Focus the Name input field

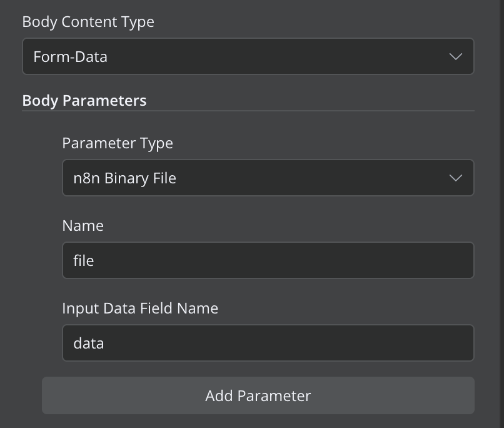268,260
